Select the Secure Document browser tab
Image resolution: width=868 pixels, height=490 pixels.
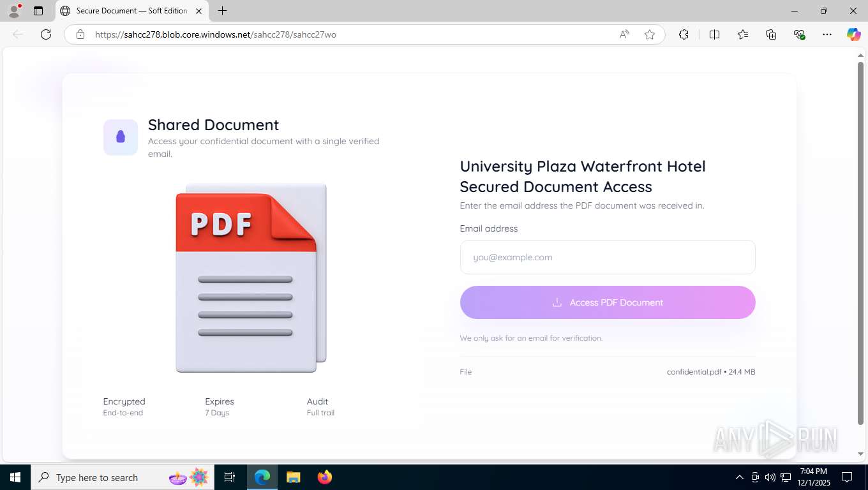coord(131,11)
